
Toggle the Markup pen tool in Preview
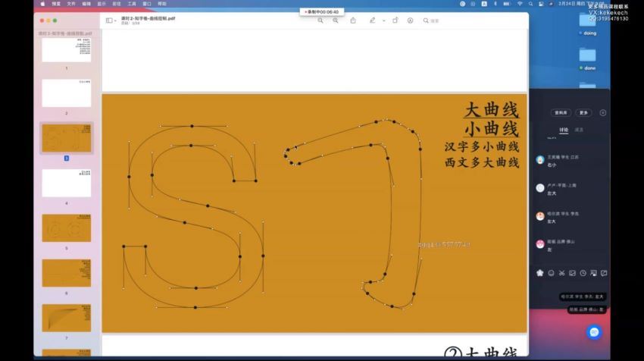tap(372, 20)
